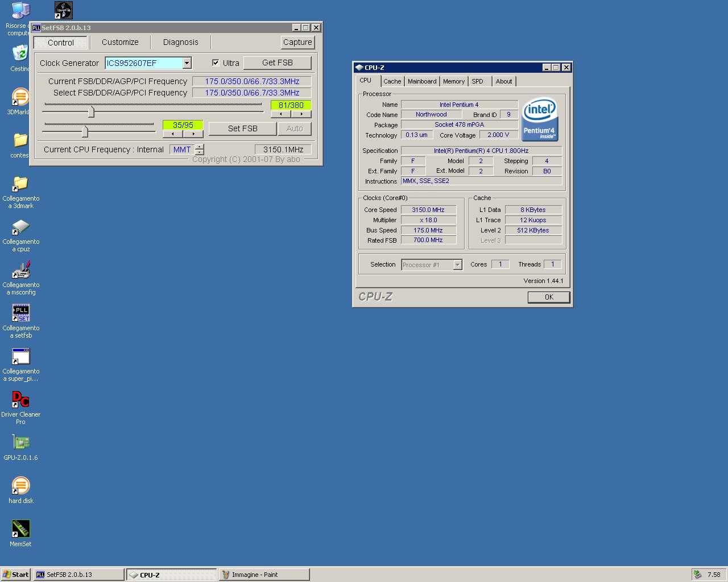Switch to Immagine - Paint taskbar button
728x582 pixels.
coord(264,575)
